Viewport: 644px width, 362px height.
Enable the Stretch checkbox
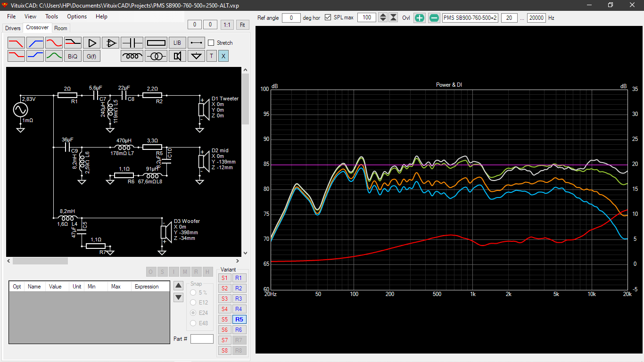click(211, 42)
